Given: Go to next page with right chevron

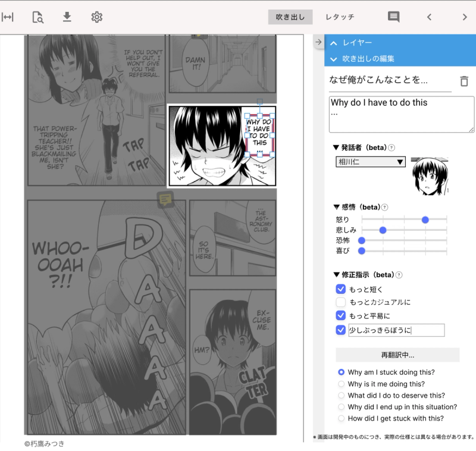Looking at the screenshot, I should (x=465, y=17).
